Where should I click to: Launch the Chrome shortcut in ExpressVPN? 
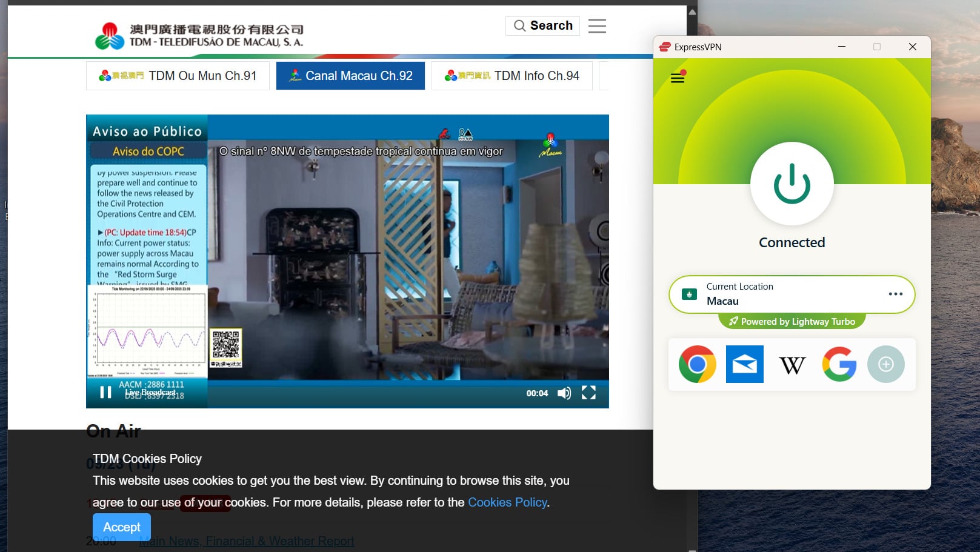697,364
